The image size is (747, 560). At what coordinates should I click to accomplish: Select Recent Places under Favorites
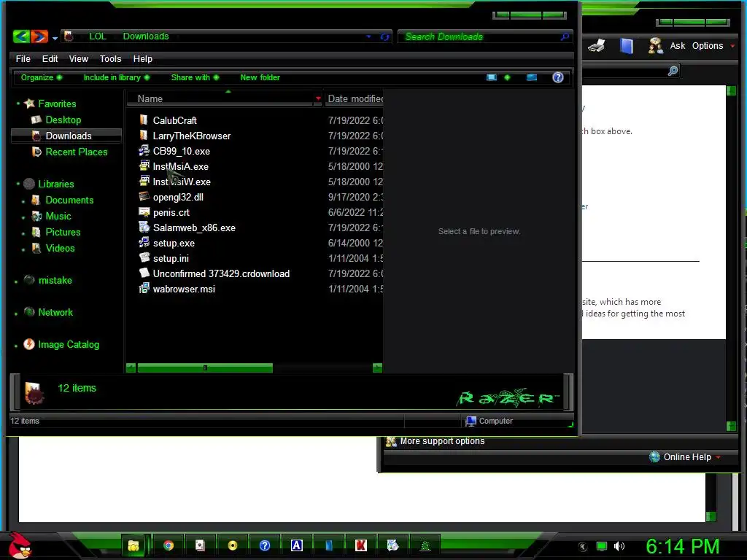tap(76, 152)
